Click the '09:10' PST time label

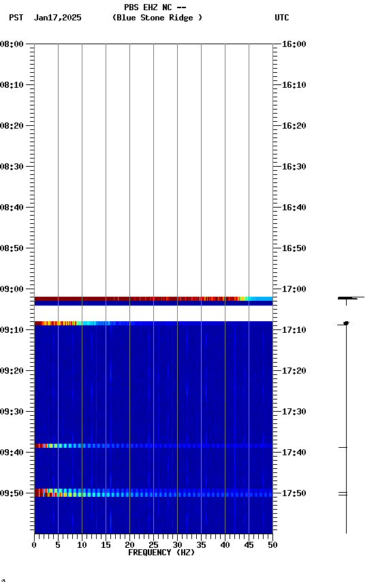pyautogui.click(x=12, y=330)
